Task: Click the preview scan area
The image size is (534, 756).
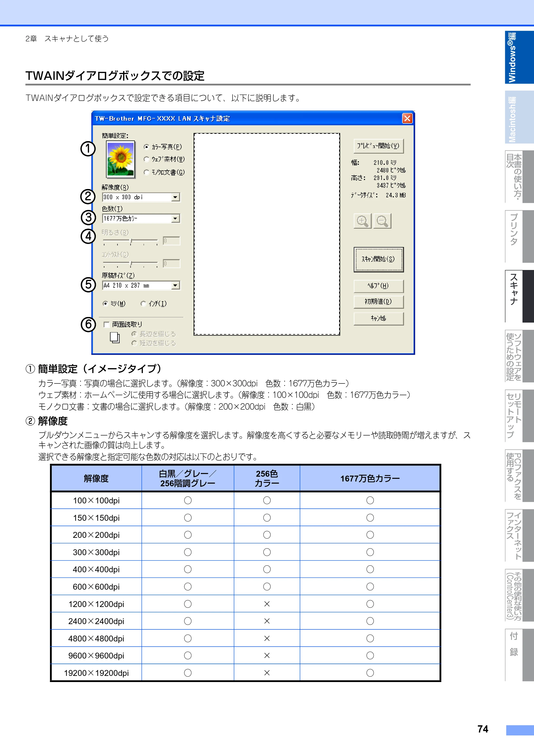Action: click(x=267, y=234)
